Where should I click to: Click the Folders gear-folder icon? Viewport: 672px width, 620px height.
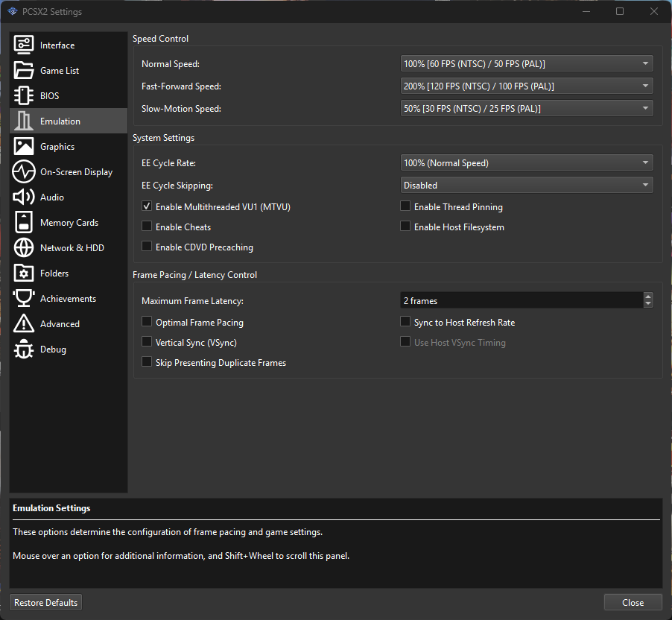pyautogui.click(x=24, y=273)
